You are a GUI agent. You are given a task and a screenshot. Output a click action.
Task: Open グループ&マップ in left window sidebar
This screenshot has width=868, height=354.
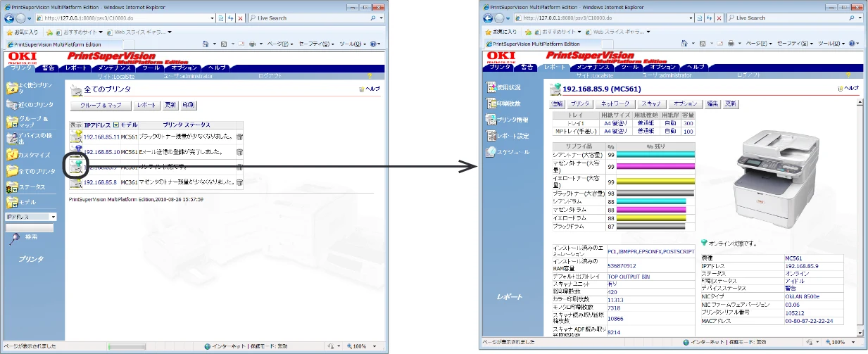(29, 122)
